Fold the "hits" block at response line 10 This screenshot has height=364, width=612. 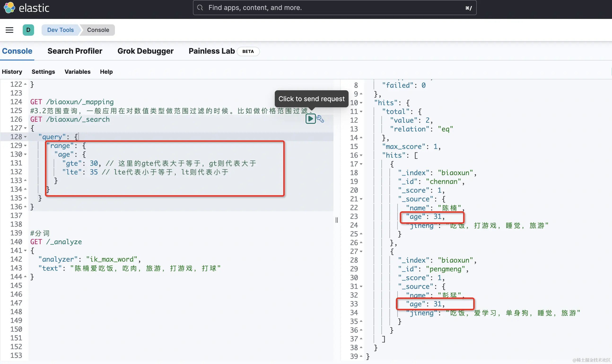click(x=361, y=103)
